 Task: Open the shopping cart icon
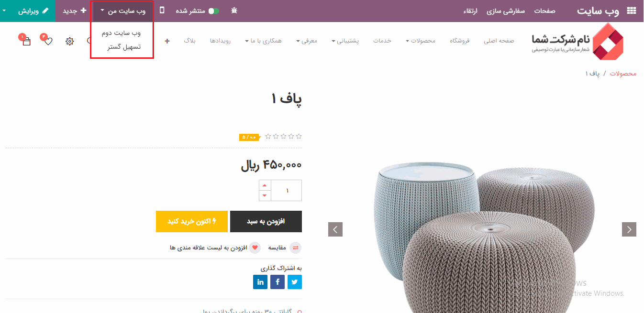[26, 41]
